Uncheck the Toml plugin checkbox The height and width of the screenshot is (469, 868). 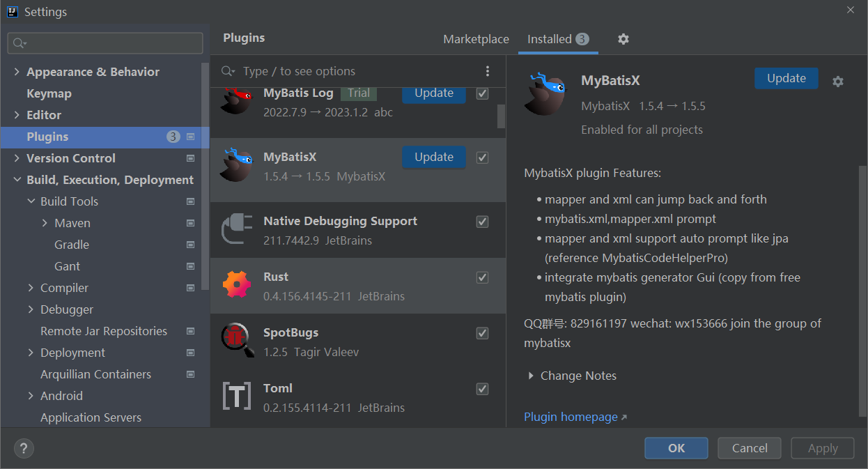click(x=482, y=389)
